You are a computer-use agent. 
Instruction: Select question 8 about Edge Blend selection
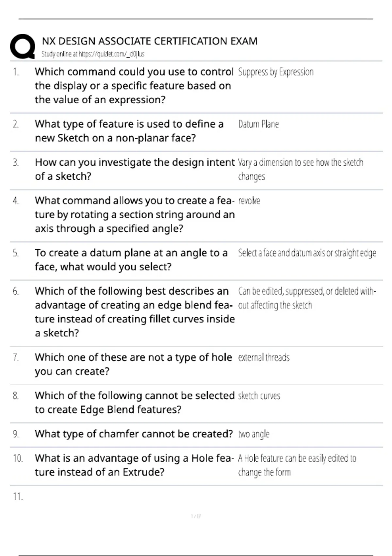coord(135,402)
